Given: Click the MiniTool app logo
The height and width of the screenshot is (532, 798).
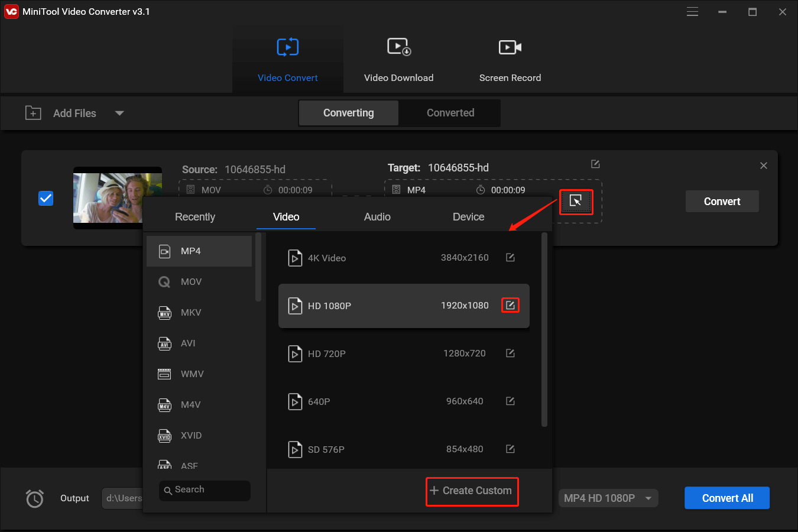Looking at the screenshot, I should point(11,11).
